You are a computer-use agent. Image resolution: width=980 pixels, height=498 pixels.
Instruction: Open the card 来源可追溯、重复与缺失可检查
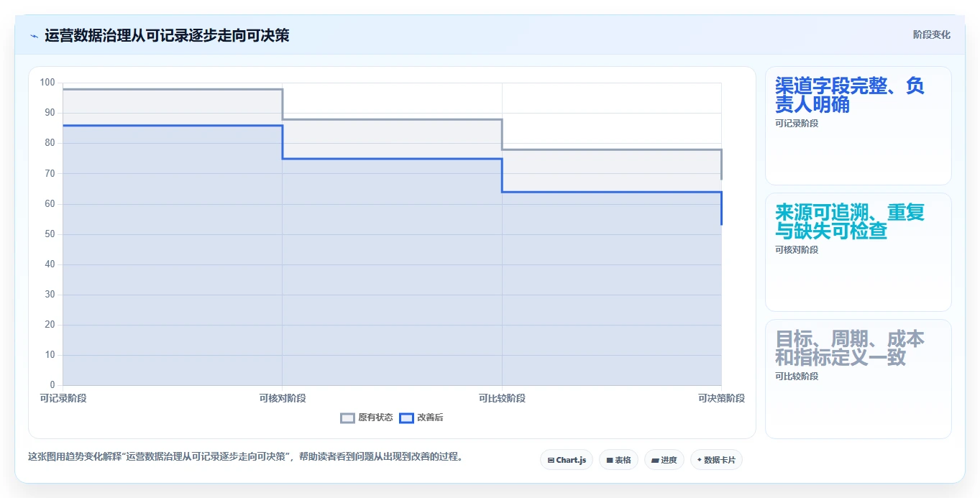click(858, 252)
